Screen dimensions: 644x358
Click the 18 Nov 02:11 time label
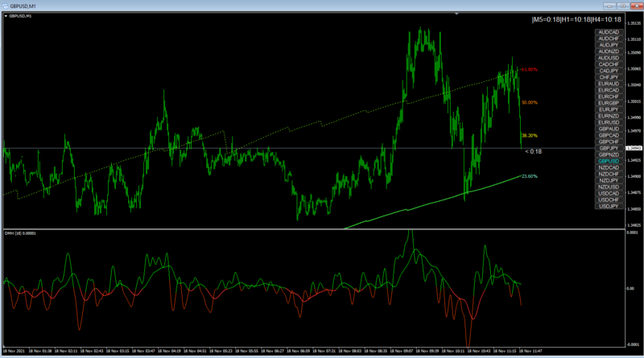point(66,351)
